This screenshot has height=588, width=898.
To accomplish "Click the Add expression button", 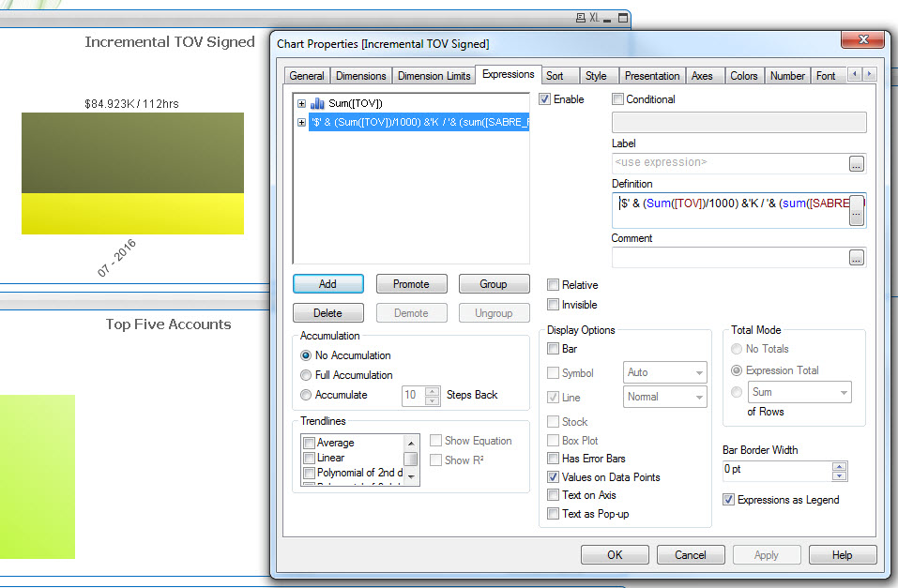I will click(x=328, y=283).
